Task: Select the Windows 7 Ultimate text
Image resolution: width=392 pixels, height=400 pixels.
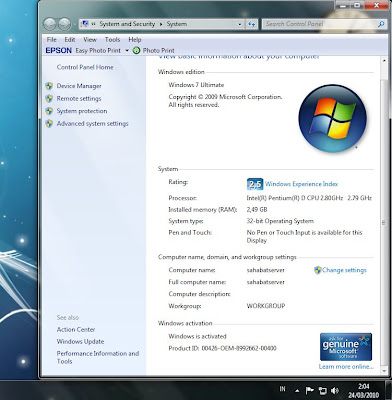Action: coord(196,85)
